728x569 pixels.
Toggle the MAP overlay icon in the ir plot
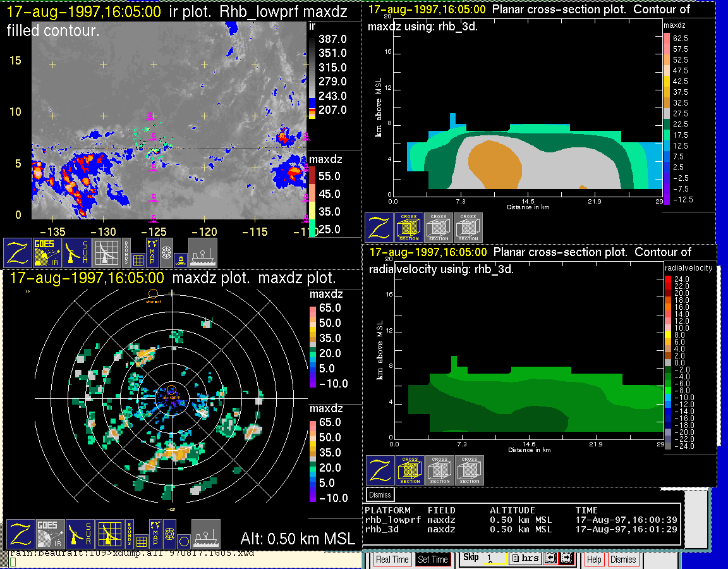(x=152, y=251)
